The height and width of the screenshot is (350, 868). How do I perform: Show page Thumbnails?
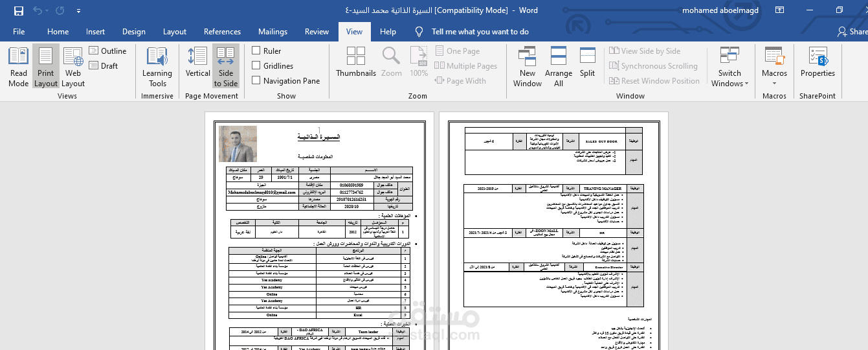pyautogui.click(x=356, y=62)
